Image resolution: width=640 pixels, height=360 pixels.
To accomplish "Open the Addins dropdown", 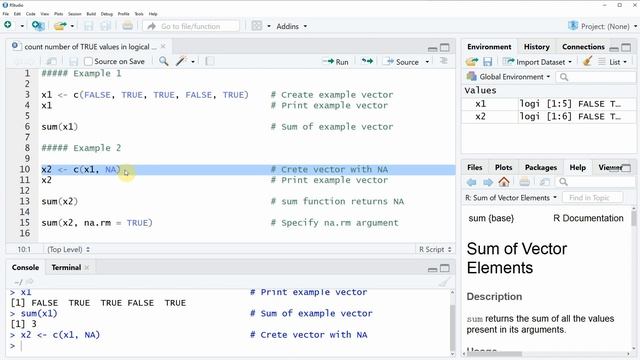I will (x=291, y=26).
